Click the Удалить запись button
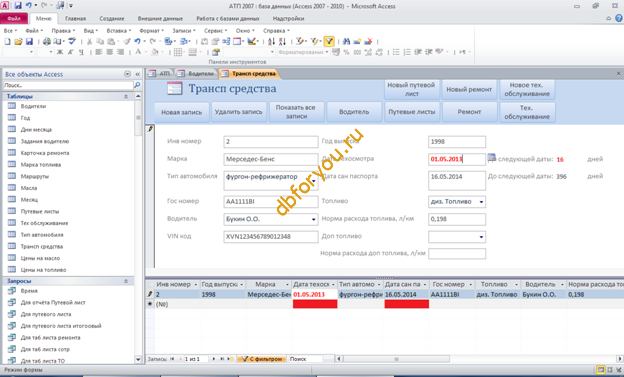Viewport: 624px width, 377px height. coord(238,112)
